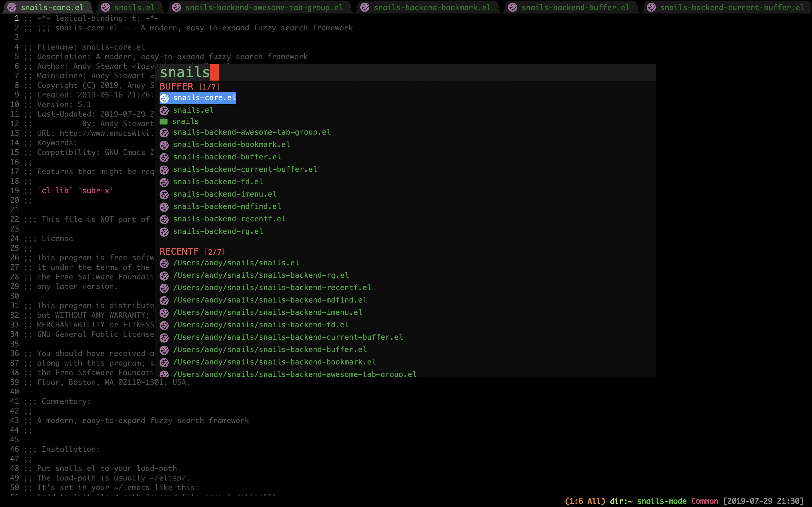812x507 pixels.
Task: Click the icon beside snails-backend-fd.el buffer result
Action: coord(164,182)
